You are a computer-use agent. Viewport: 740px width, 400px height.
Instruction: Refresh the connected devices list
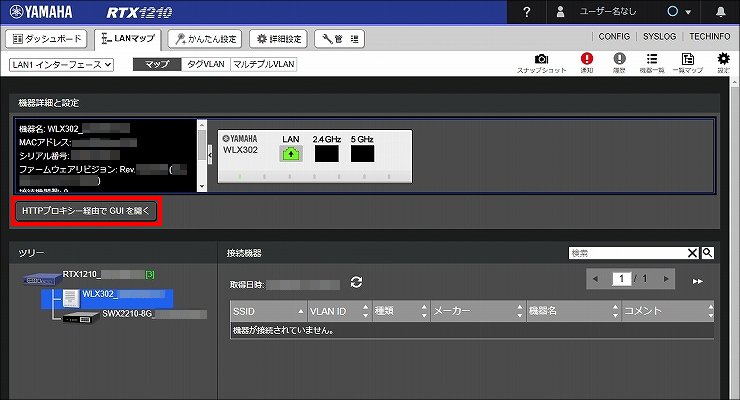coord(356,282)
